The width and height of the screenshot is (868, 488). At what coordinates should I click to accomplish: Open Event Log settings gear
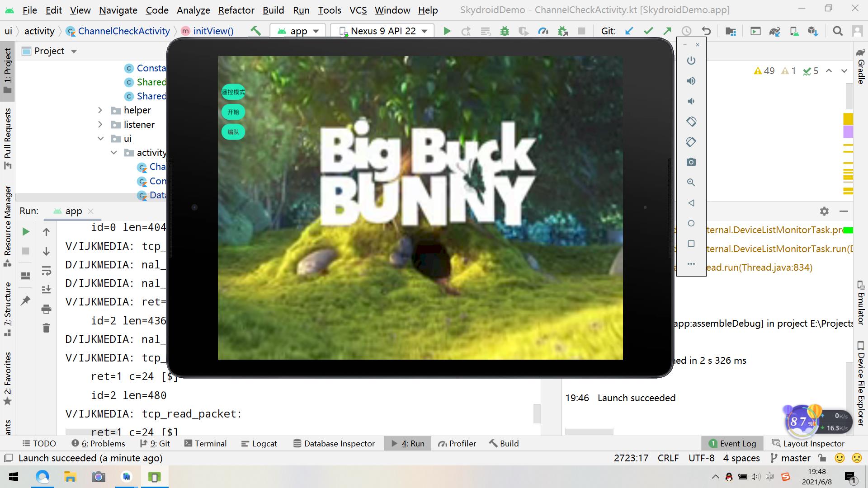[x=824, y=211]
